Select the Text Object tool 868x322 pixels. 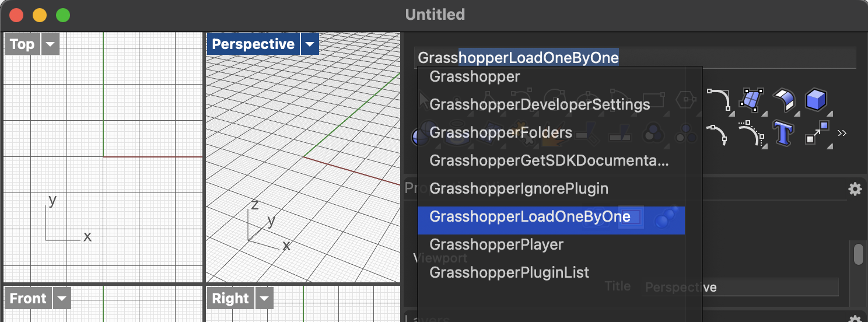coord(783,134)
